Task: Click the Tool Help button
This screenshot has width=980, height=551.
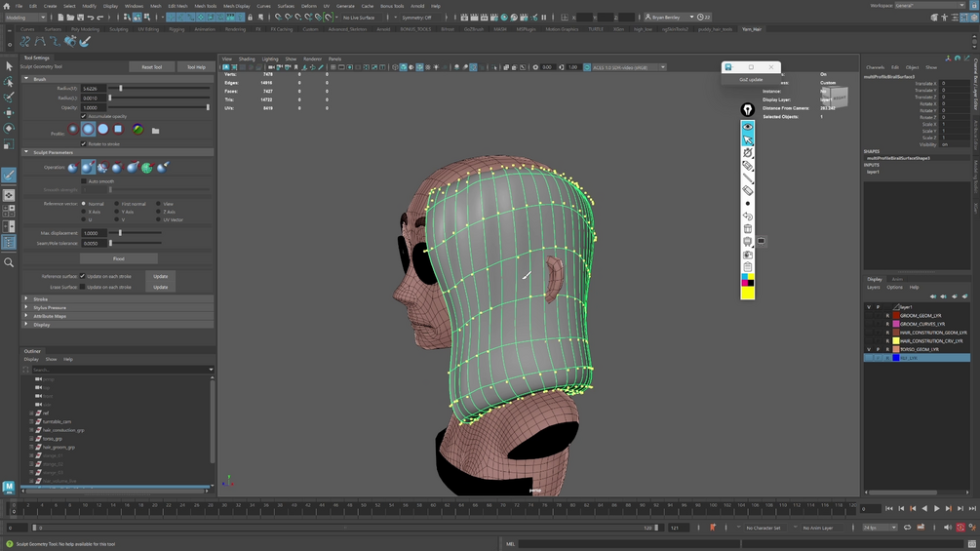Action: point(196,67)
